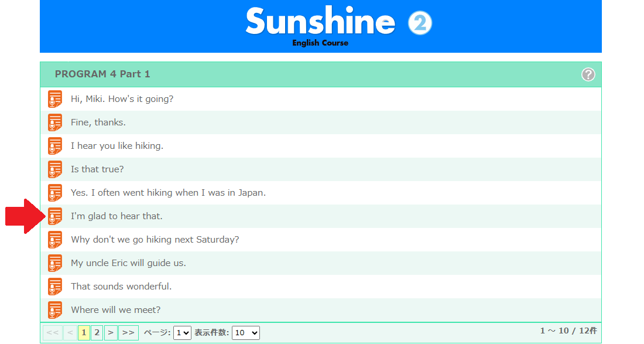Go to first page with '<<' button

click(53, 332)
